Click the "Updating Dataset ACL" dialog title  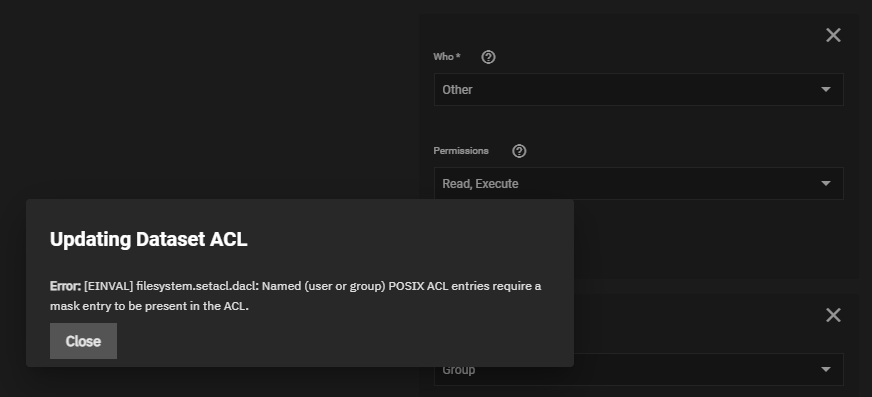[x=148, y=239]
